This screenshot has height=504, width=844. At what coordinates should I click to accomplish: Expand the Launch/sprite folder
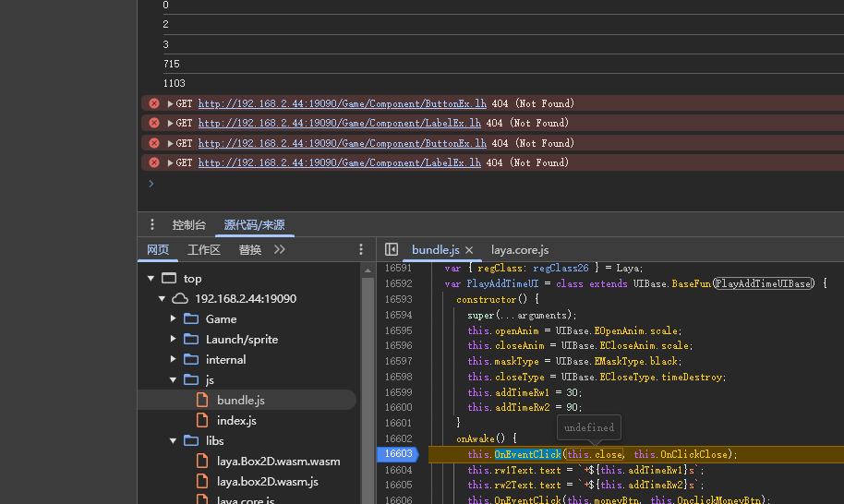[173, 339]
